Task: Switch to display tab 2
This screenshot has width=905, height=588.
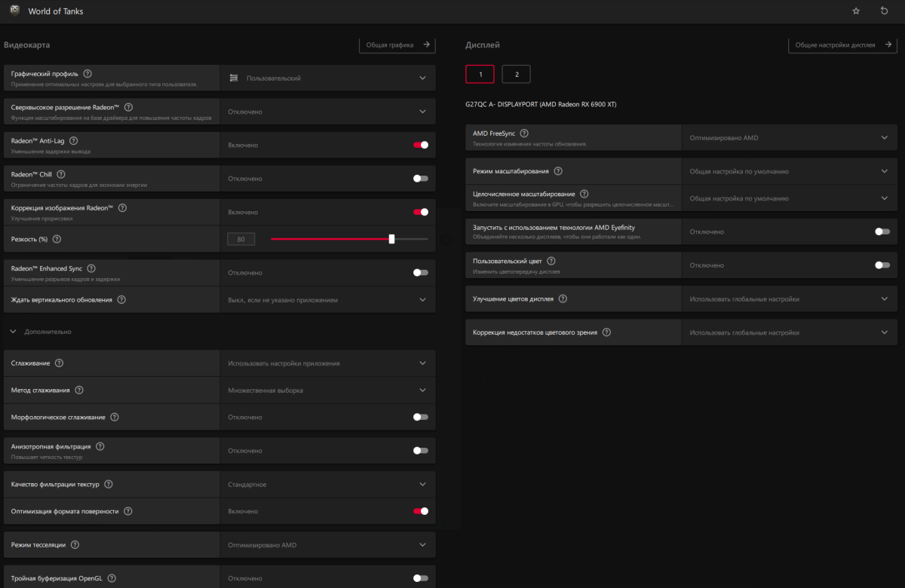Action: tap(516, 74)
